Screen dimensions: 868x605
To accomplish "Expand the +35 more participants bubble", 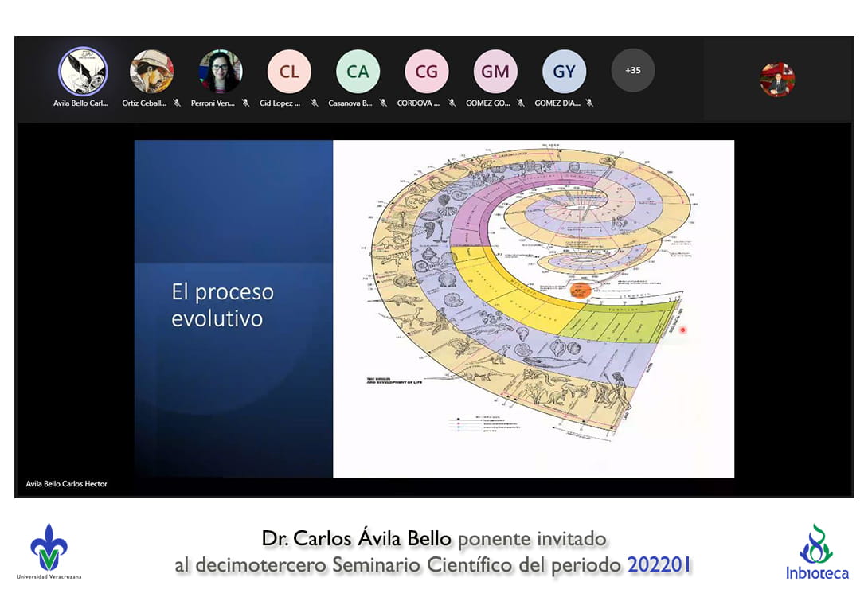I will (x=632, y=71).
